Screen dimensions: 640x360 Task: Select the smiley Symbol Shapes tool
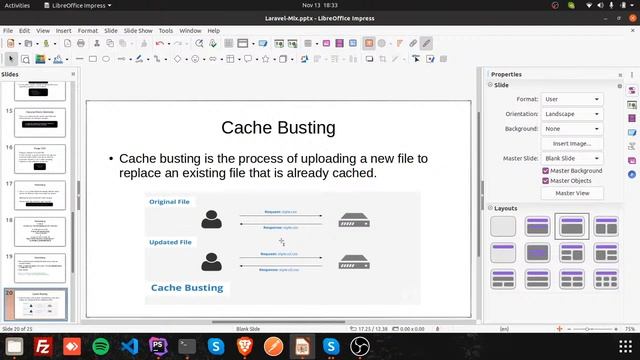pos(195,59)
